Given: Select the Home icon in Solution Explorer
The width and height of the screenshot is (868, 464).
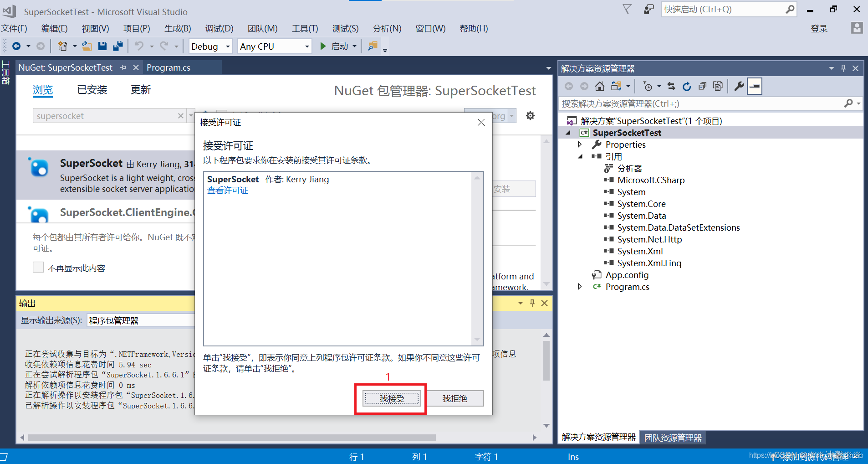Looking at the screenshot, I should (x=600, y=86).
